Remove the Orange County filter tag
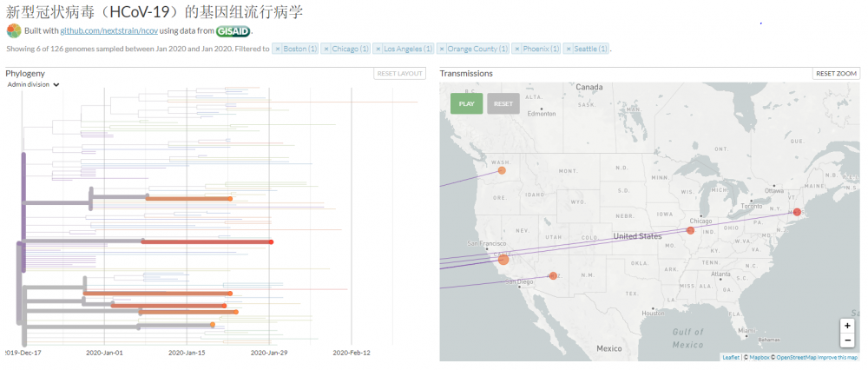 pos(442,49)
